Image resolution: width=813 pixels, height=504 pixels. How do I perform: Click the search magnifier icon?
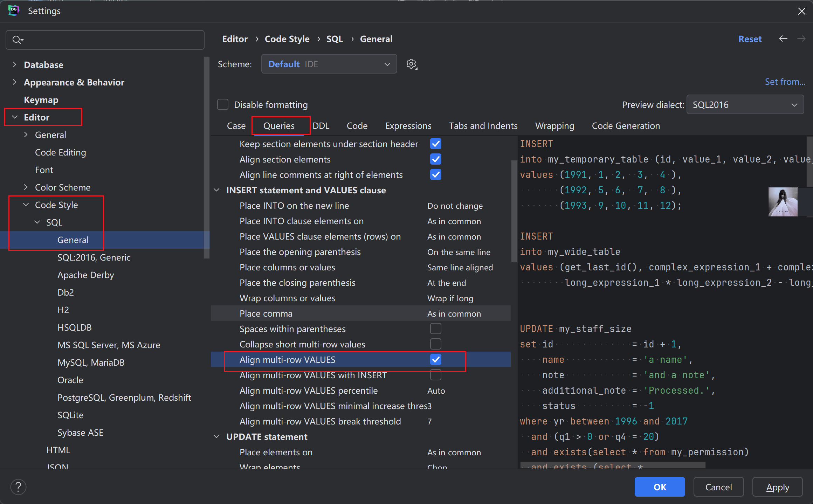16,40
